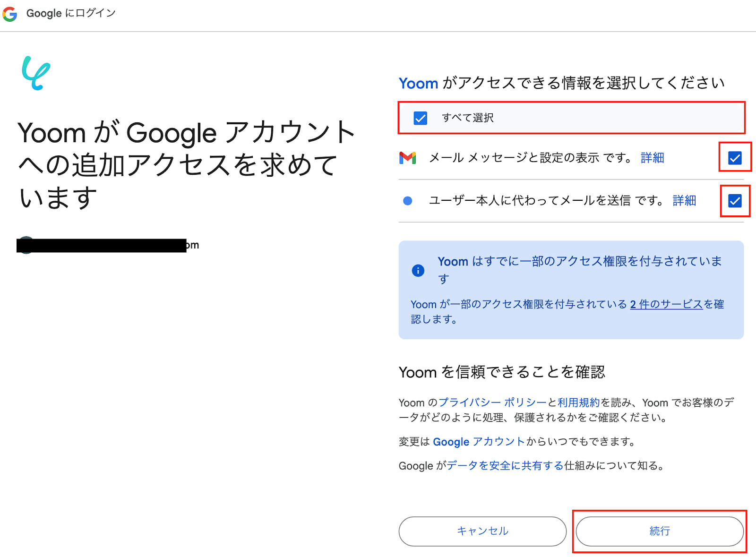Open 詳細 for the send mail permission
Screen dimensions: 756x557
[684, 201]
